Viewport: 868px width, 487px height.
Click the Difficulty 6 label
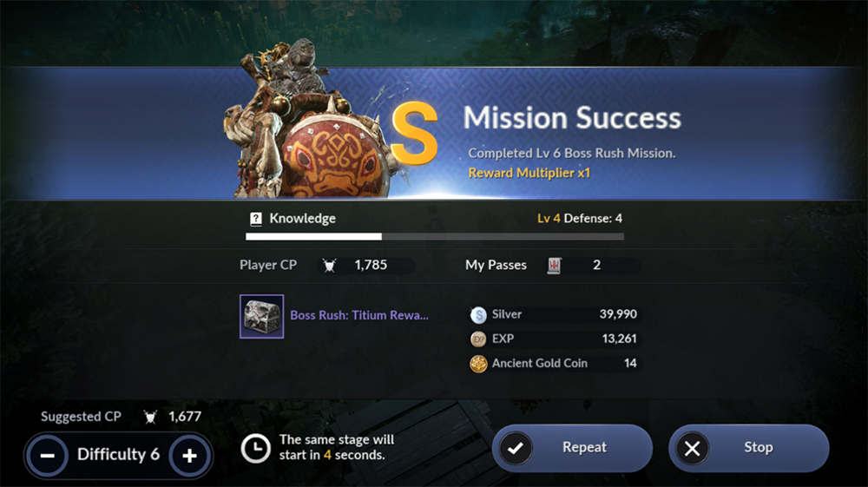[118, 454]
